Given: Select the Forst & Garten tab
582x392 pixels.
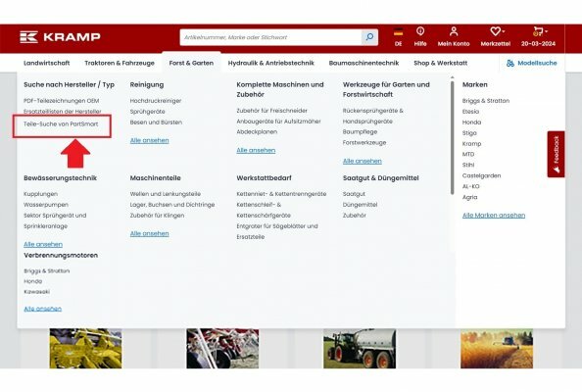Looking at the screenshot, I should click(191, 63).
